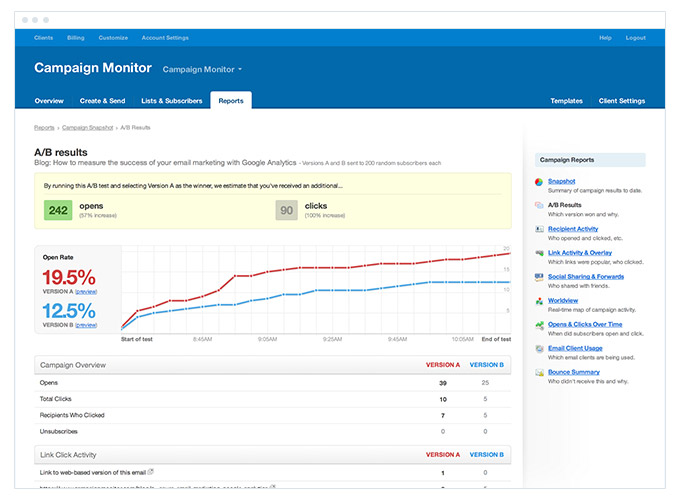The height and width of the screenshot is (500, 679).
Task: Open the Client Settings tab
Action: tap(621, 101)
